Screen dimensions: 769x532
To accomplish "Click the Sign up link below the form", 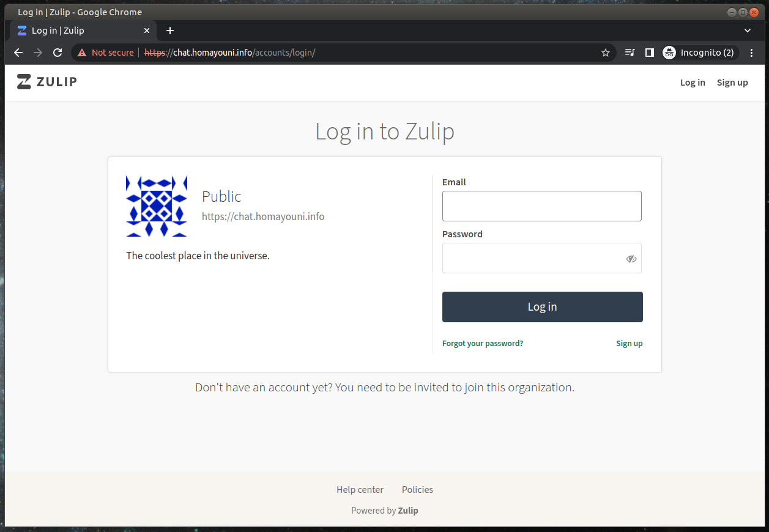I will 629,344.
